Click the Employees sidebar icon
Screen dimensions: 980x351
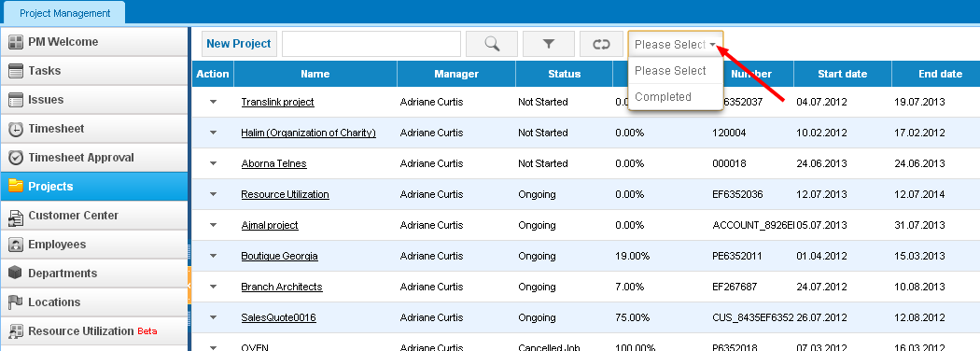[x=16, y=245]
